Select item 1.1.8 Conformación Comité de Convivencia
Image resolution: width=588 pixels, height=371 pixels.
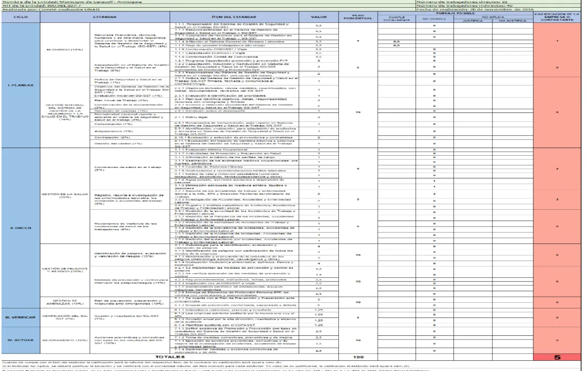coord(234,57)
